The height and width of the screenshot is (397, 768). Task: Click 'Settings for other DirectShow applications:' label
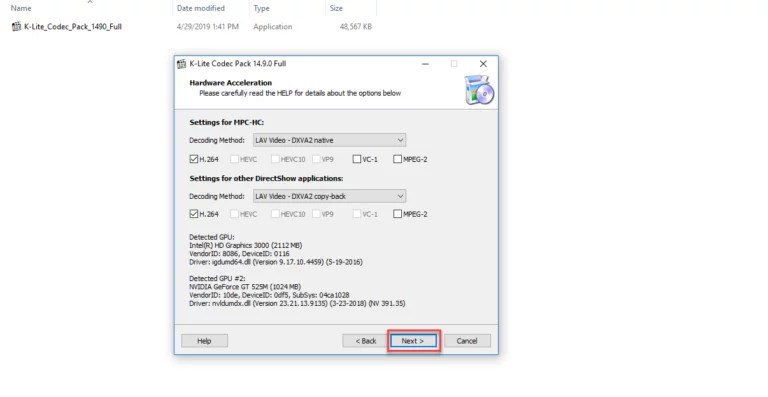click(266, 178)
